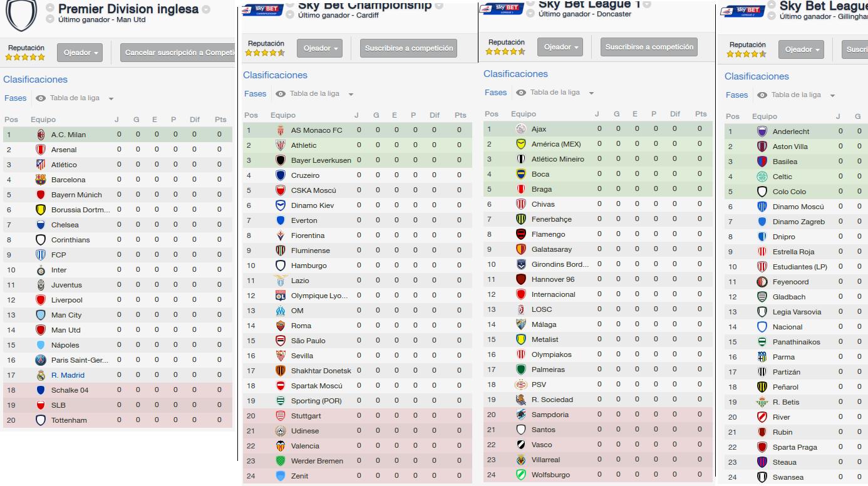Click Cancelar suscripción a Competición button

point(177,53)
